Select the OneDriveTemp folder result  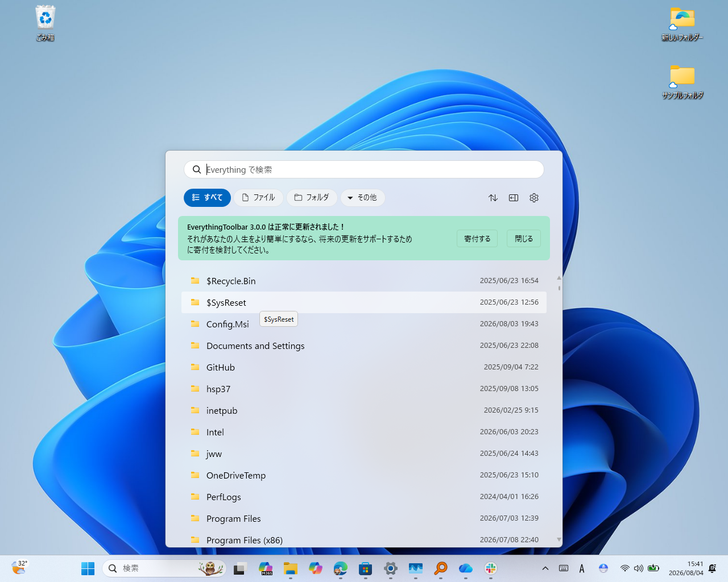[364, 475]
